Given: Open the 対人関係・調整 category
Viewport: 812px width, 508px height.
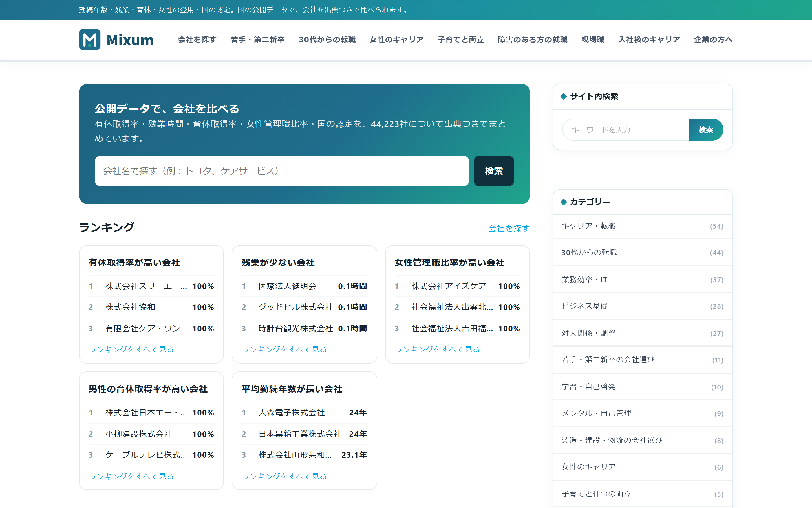Looking at the screenshot, I should pos(643,333).
